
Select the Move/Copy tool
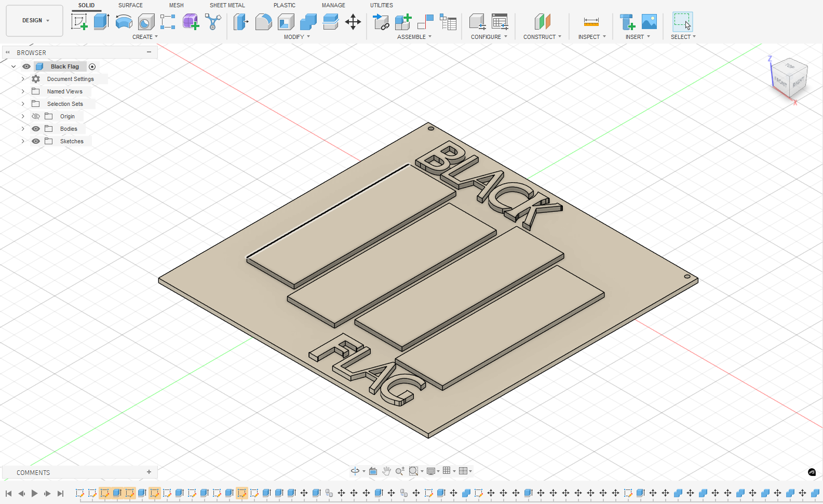click(353, 22)
